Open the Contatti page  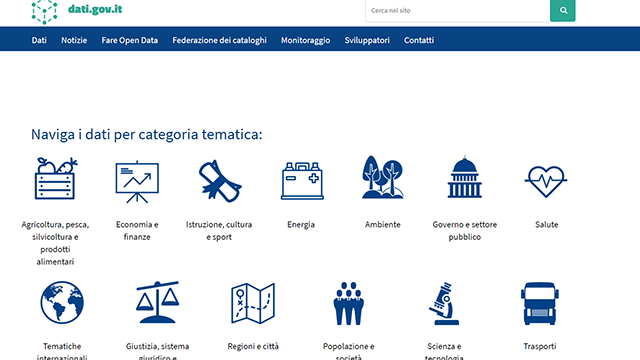pyautogui.click(x=419, y=40)
